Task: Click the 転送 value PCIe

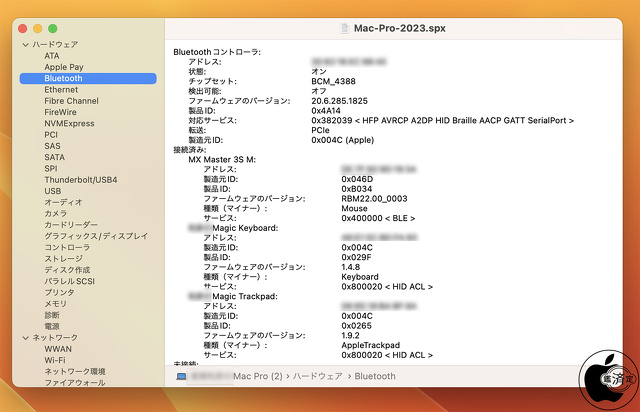Action: coord(320,130)
